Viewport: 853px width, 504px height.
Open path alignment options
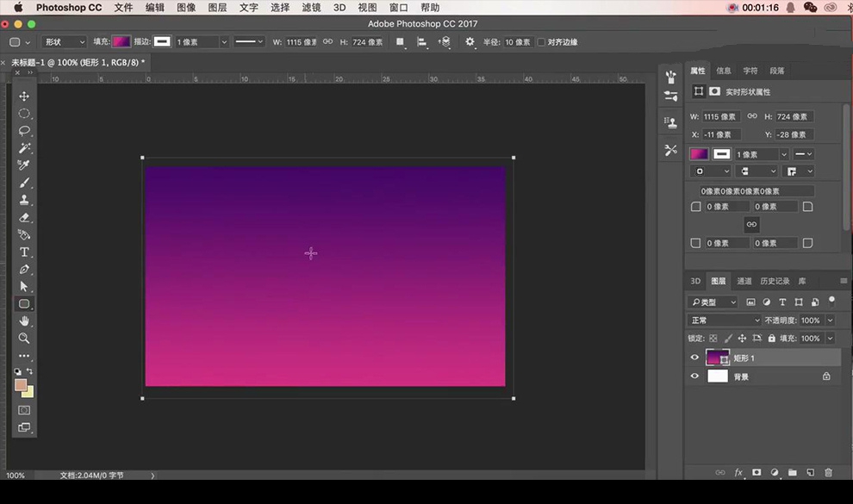[421, 42]
